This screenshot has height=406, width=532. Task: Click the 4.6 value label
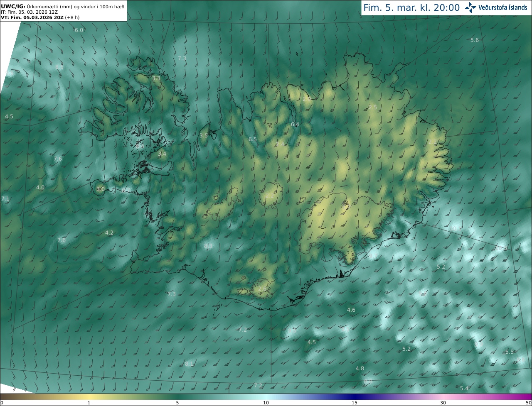(351, 310)
